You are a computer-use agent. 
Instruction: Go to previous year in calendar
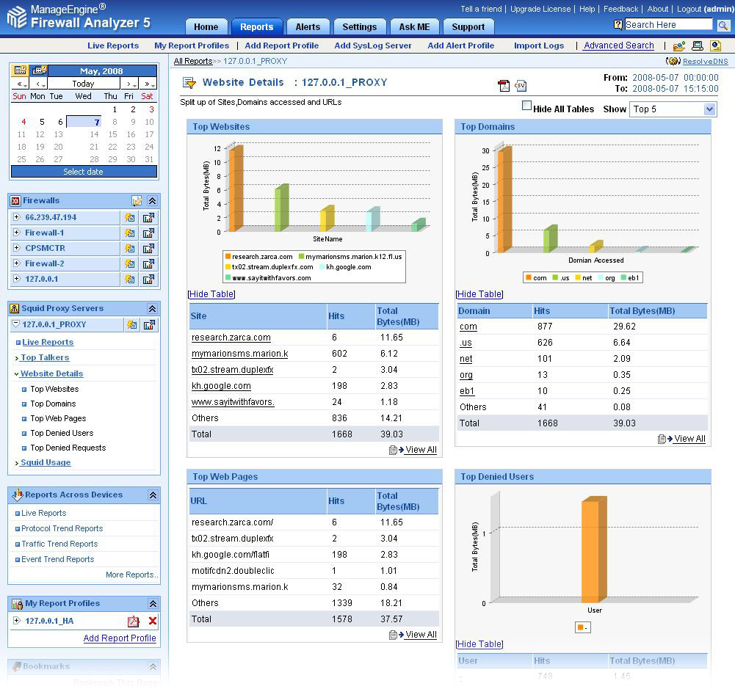click(x=21, y=84)
